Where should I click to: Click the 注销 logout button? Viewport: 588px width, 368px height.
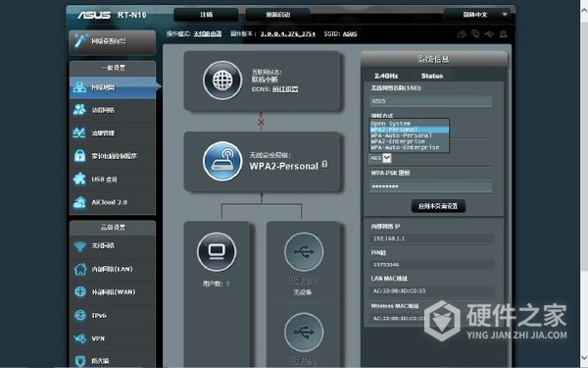tap(206, 15)
